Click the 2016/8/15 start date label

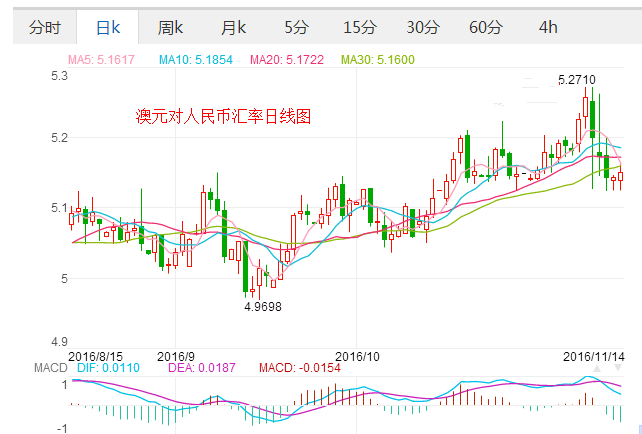pyautogui.click(x=95, y=357)
